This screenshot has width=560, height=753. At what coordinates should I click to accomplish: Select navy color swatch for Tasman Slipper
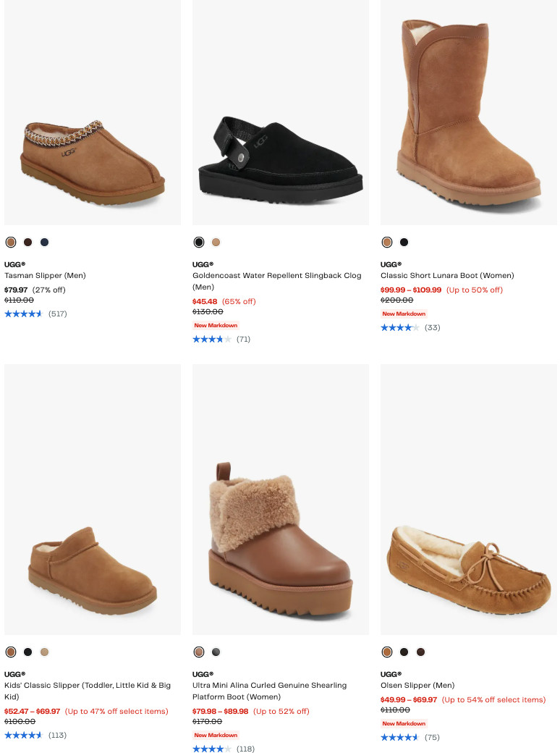point(45,242)
